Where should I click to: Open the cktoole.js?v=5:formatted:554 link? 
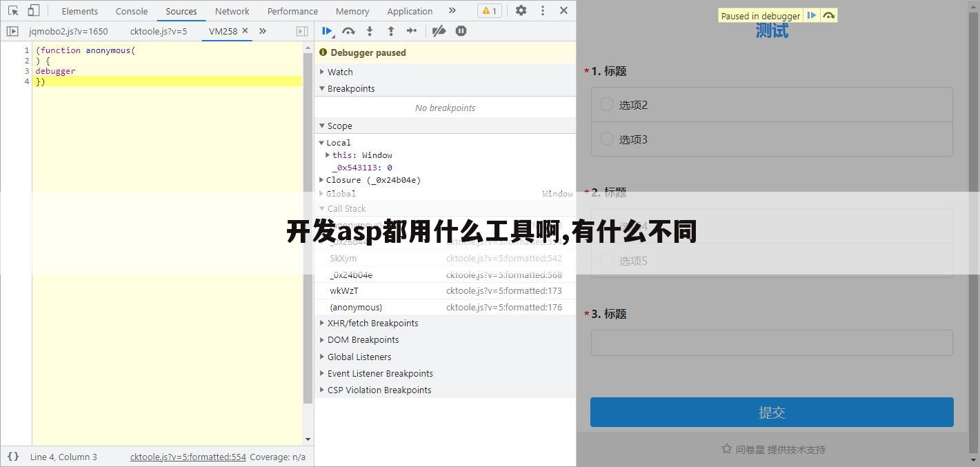[188, 456]
